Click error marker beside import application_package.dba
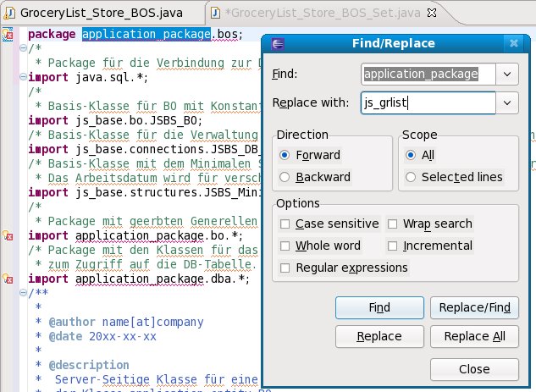 (x=7, y=279)
